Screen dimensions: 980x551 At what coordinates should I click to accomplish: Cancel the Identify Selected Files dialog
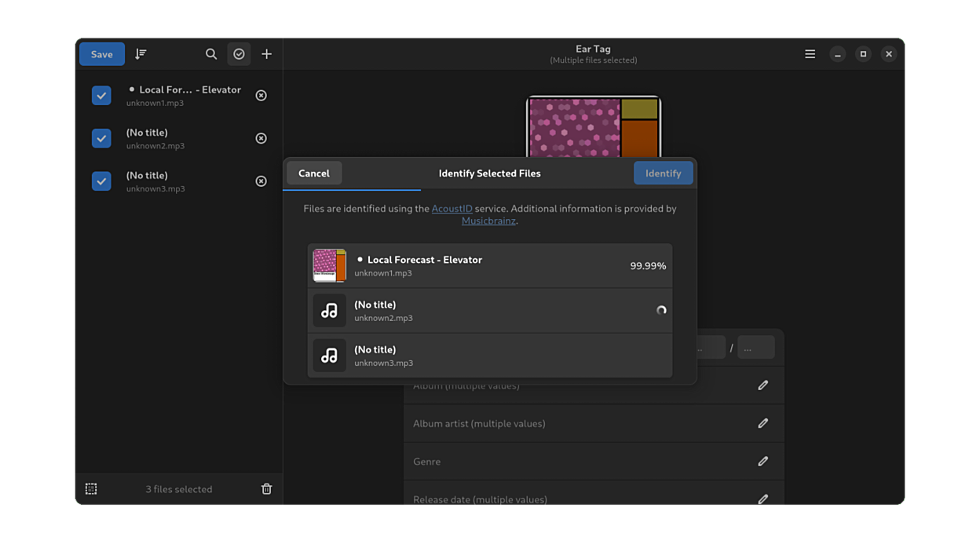coord(314,173)
